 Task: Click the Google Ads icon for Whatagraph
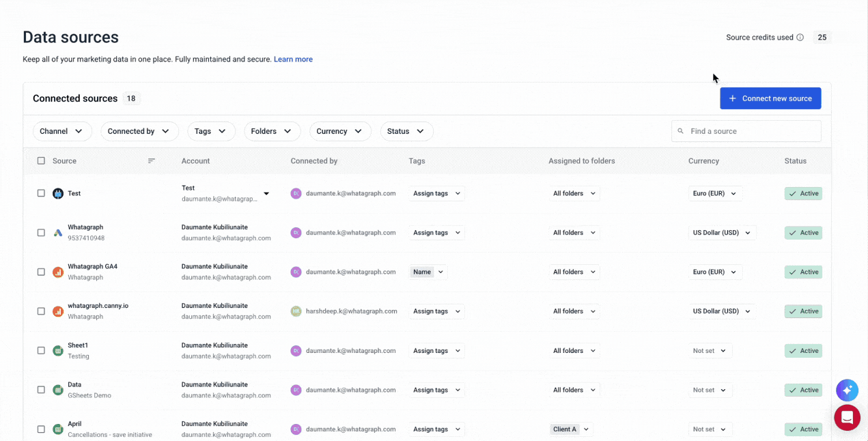58,233
